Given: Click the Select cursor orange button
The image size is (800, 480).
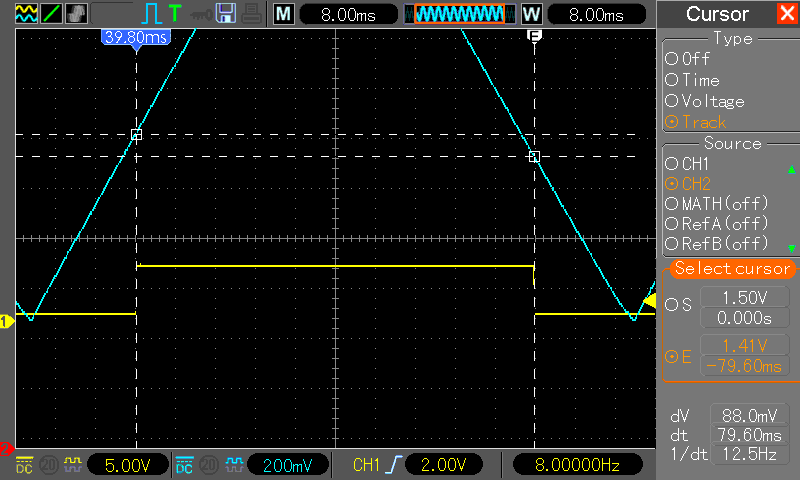Looking at the screenshot, I should tap(732, 268).
